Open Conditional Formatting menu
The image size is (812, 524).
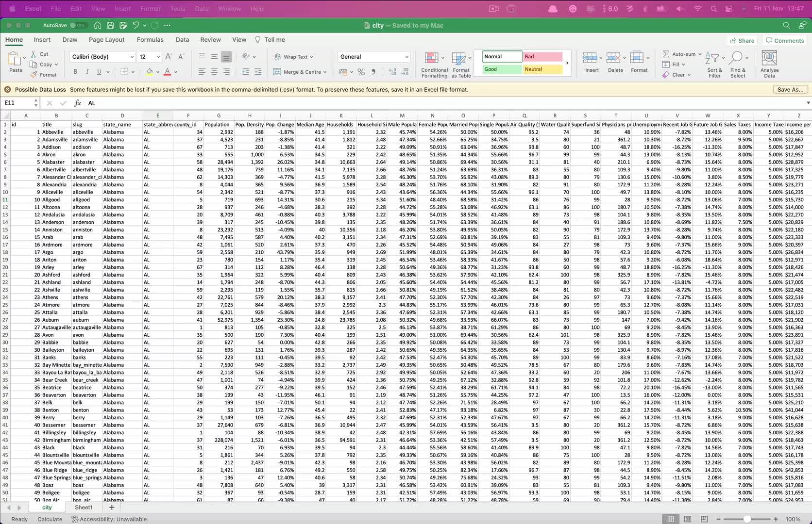point(434,65)
